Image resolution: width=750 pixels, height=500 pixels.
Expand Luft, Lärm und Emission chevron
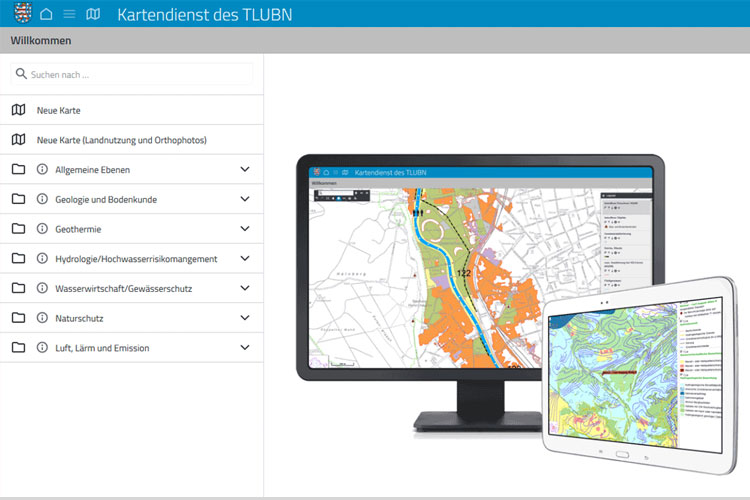[x=245, y=347]
